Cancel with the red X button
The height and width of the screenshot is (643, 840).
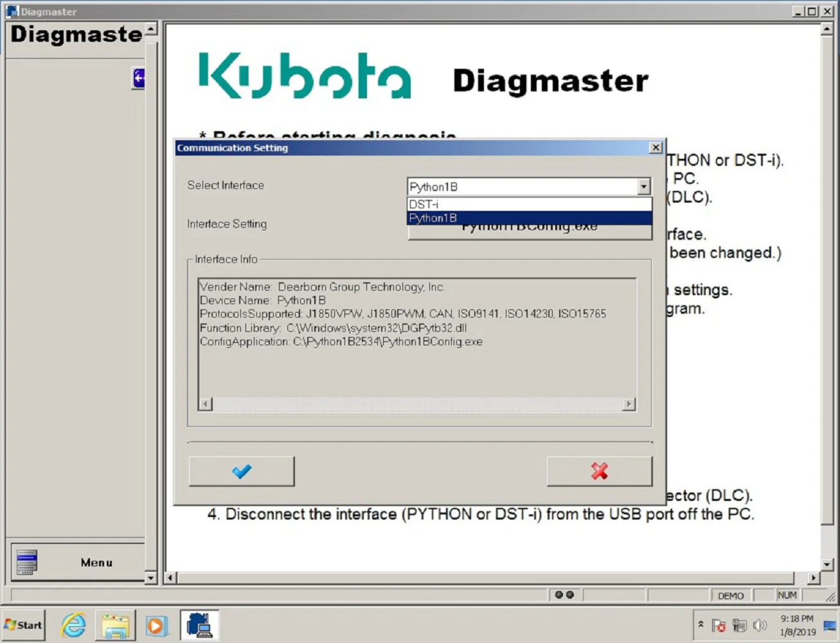point(599,471)
